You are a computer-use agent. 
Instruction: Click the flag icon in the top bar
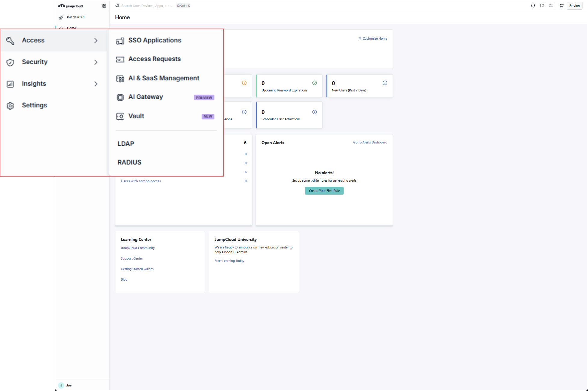pyautogui.click(x=542, y=6)
